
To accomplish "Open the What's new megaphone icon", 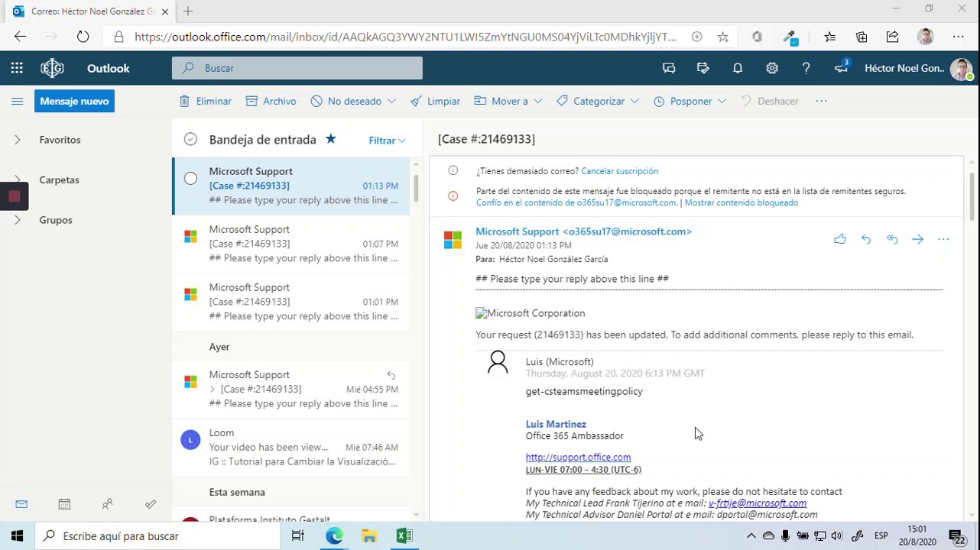I will click(841, 68).
